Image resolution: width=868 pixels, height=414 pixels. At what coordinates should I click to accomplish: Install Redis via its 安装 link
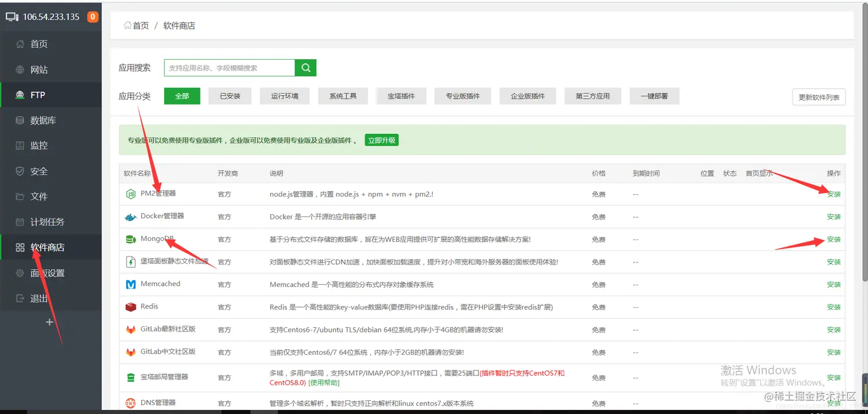tap(834, 307)
